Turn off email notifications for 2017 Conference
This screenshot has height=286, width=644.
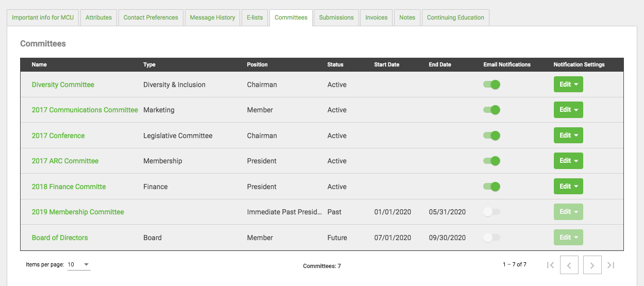pyautogui.click(x=492, y=136)
